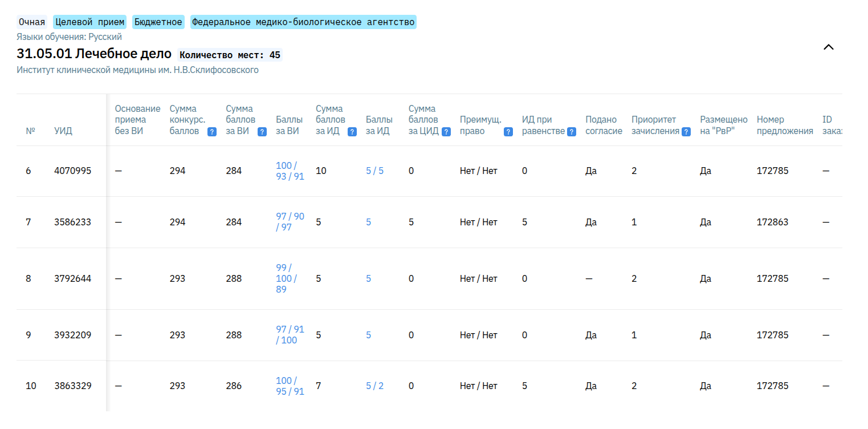Open the 99 / 100 / 89 exam scores
The width and height of the screenshot is (868, 429).
[286, 278]
